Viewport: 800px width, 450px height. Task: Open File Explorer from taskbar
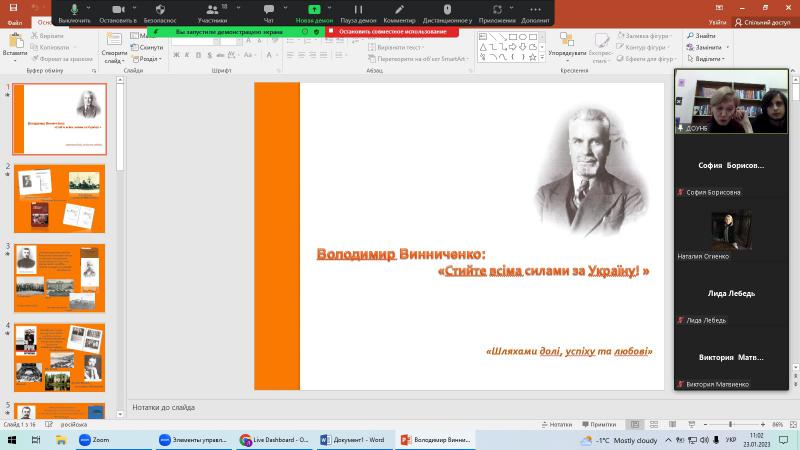(61, 440)
